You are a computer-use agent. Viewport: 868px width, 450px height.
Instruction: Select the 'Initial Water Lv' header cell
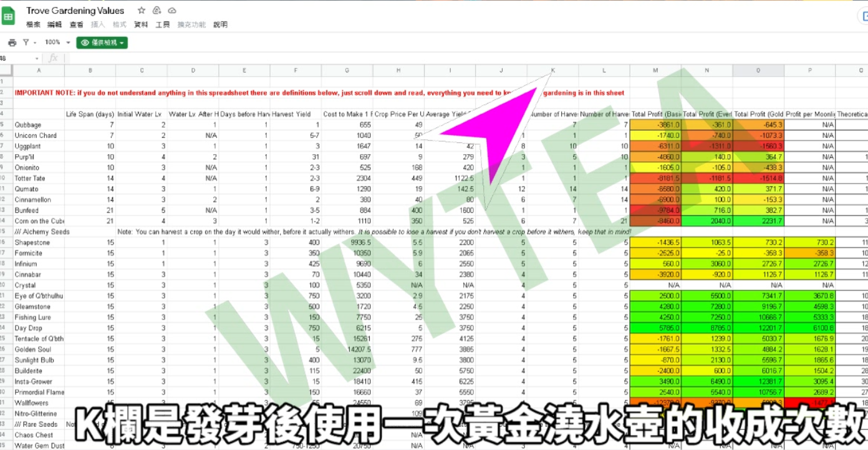tap(142, 114)
